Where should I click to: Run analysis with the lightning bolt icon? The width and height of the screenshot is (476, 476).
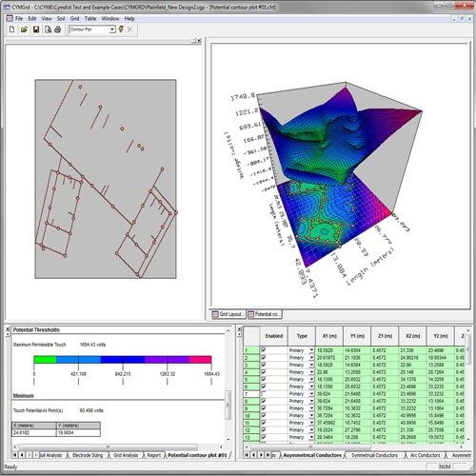coord(121,30)
